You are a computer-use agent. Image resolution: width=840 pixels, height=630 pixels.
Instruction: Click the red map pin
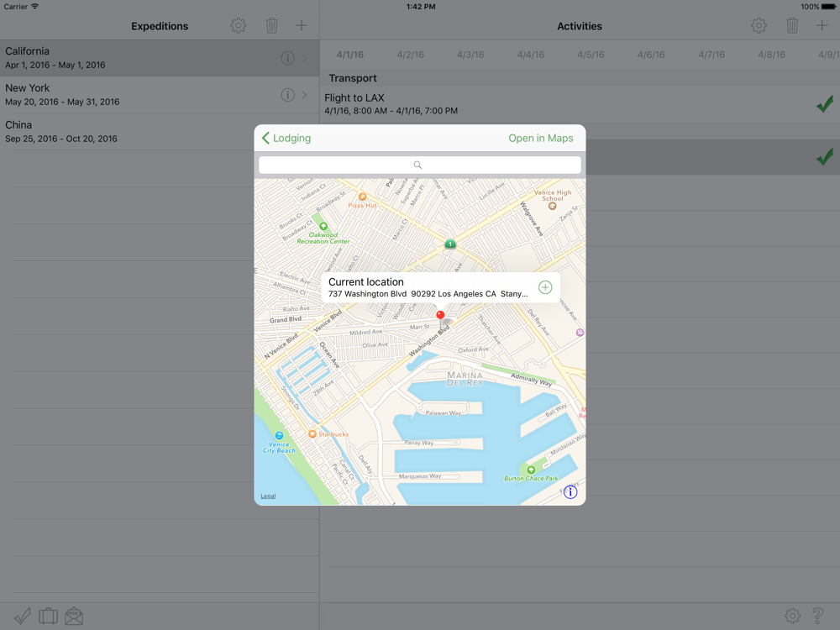point(440,318)
